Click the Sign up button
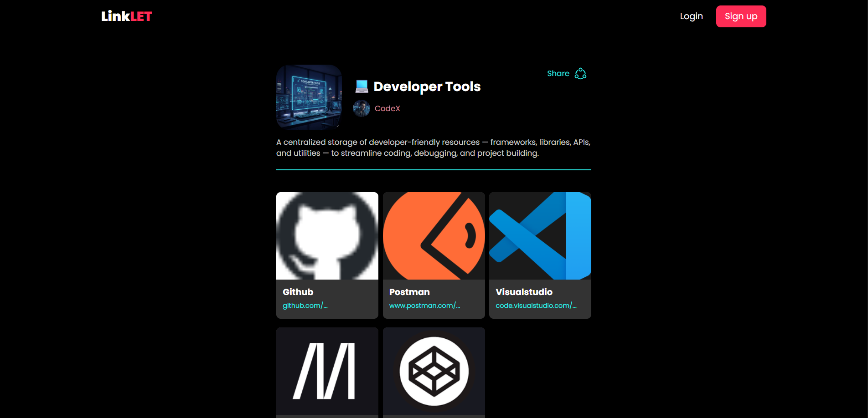 [x=741, y=16]
